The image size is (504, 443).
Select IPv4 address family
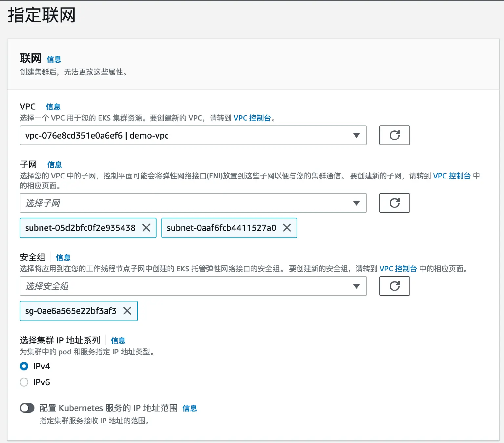pos(24,366)
